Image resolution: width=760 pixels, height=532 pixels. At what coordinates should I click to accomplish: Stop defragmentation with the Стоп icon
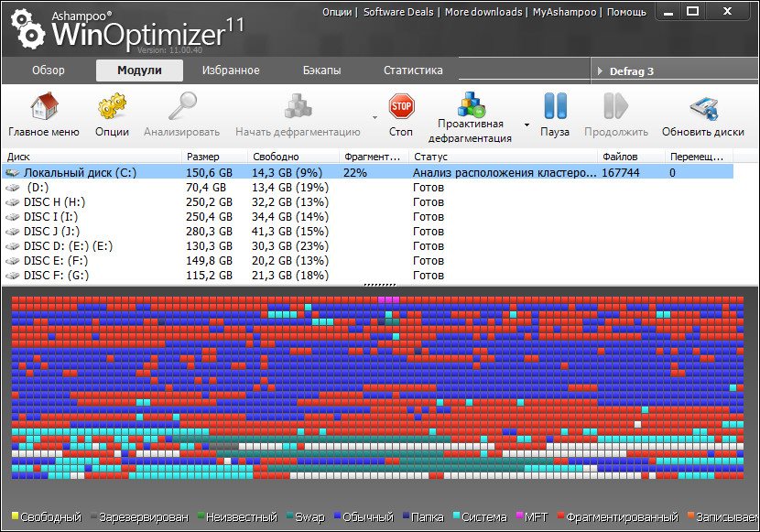click(401, 106)
